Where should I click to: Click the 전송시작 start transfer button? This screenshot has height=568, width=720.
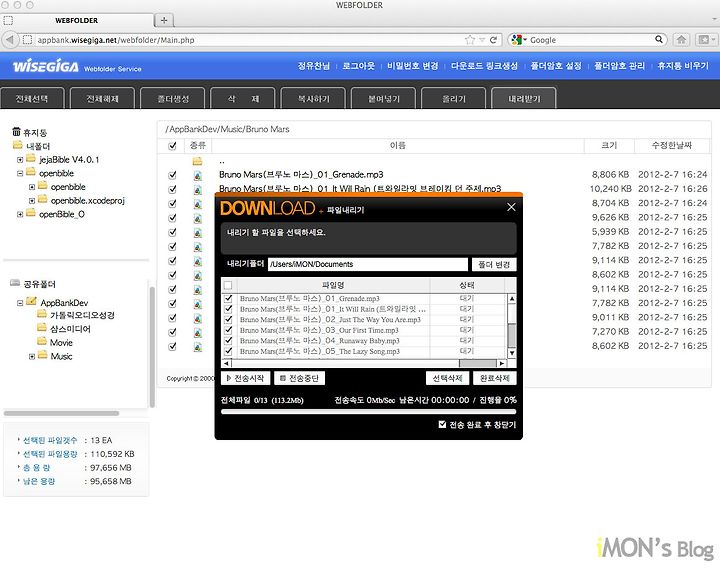pyautogui.click(x=245, y=378)
